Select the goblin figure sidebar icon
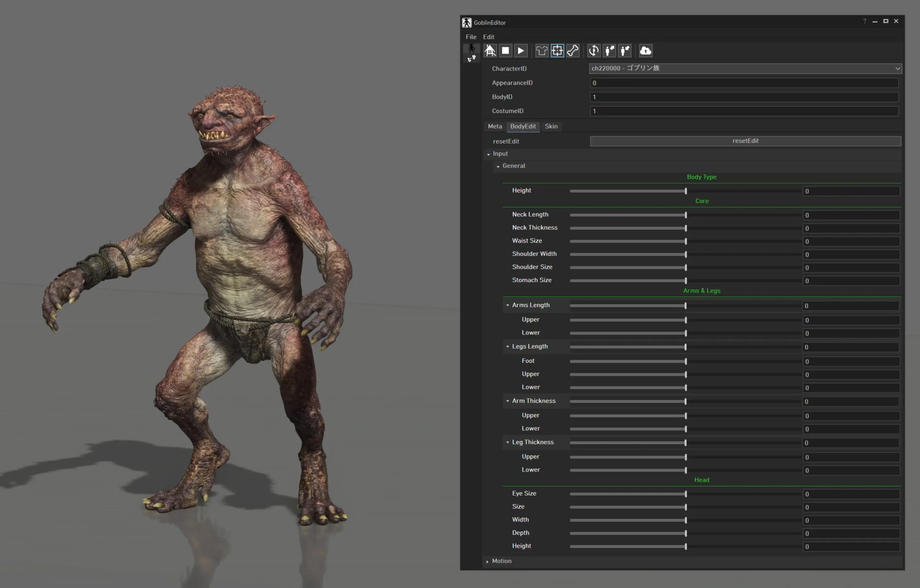This screenshot has width=920, height=588. [x=471, y=48]
